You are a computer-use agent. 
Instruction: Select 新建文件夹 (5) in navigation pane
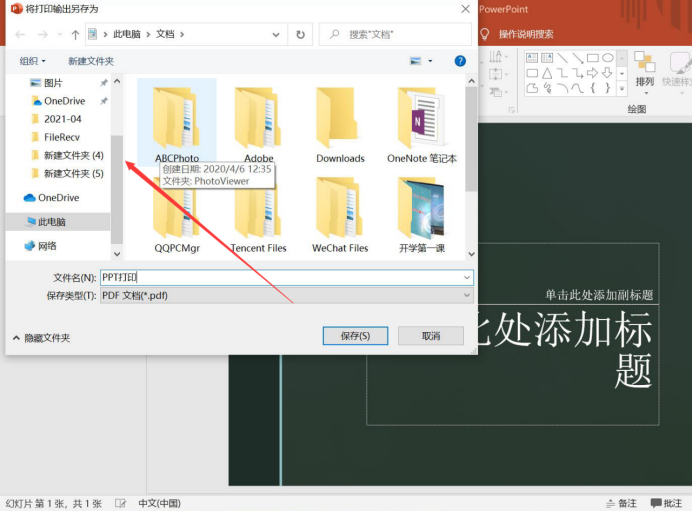tap(73, 174)
